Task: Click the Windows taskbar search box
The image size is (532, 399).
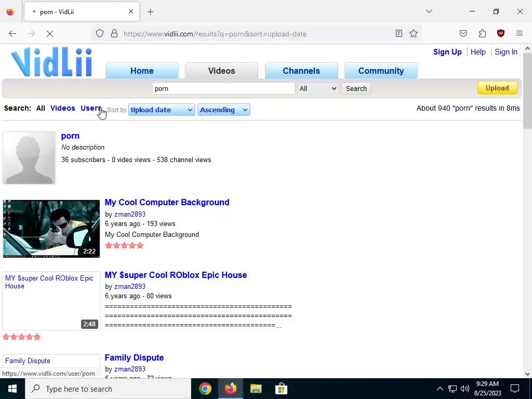Action: coord(108,389)
